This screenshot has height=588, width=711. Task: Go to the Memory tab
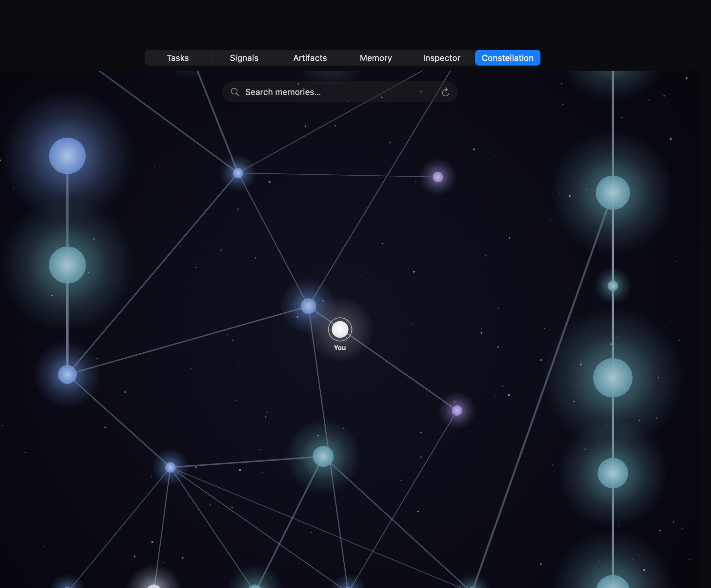coord(376,58)
